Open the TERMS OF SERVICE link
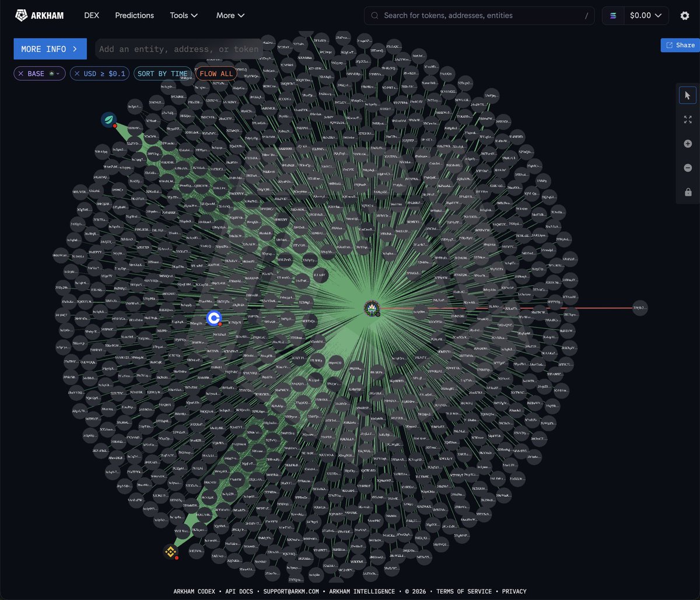Image resolution: width=700 pixels, height=600 pixels. (464, 591)
